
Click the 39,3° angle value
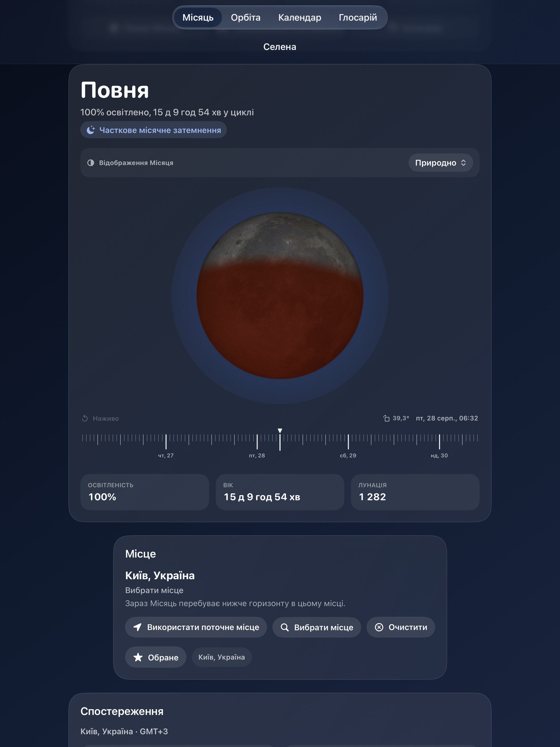401,418
